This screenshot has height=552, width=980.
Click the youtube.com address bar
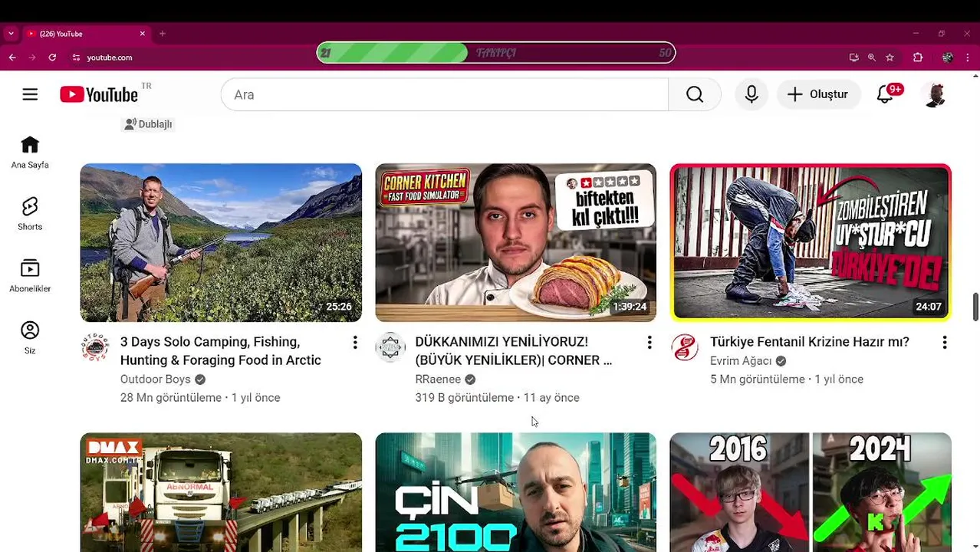[x=110, y=58]
